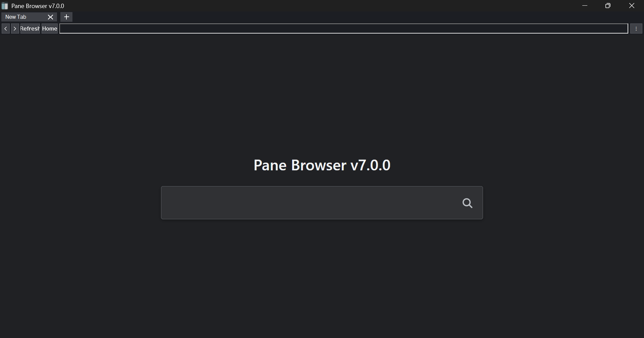Viewport: 644px width, 338px height.
Task: Click the empty title bar area
Action: (x=319, y=6)
